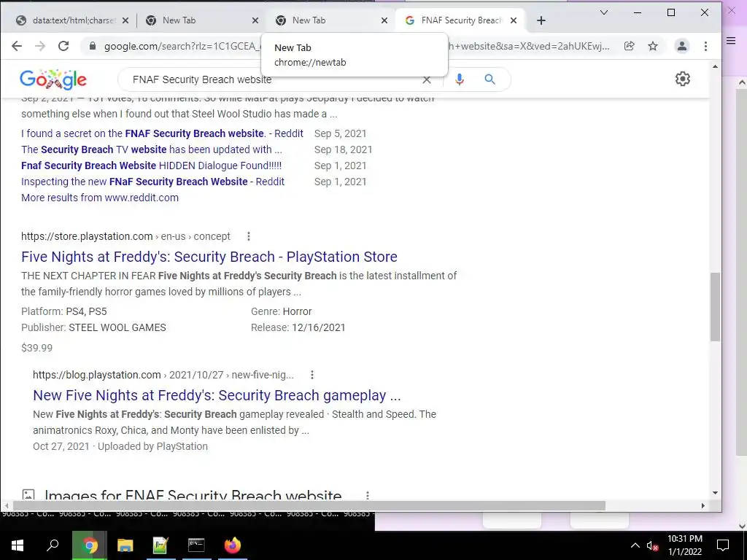Close the second New Tab
This screenshot has width=747, height=560.
click(x=384, y=20)
